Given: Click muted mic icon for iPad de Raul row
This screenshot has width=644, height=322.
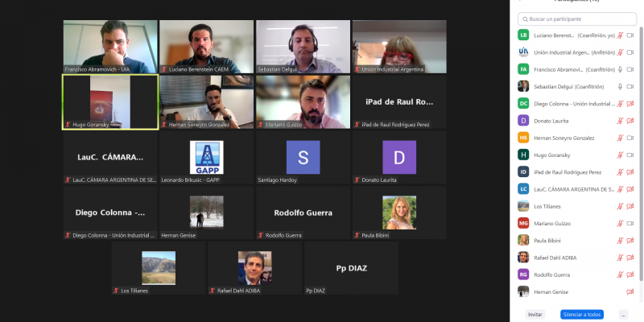Looking at the screenshot, I should (620, 172).
